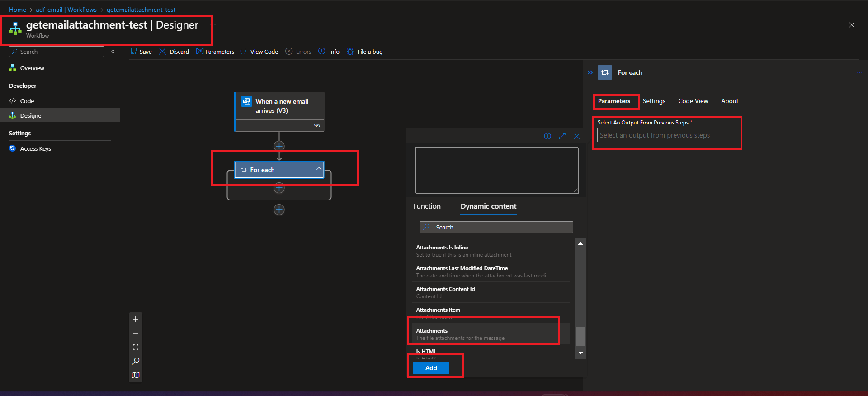This screenshot has width=868, height=396.
Task: Toggle the minimap icon on canvas
Action: [x=136, y=375]
